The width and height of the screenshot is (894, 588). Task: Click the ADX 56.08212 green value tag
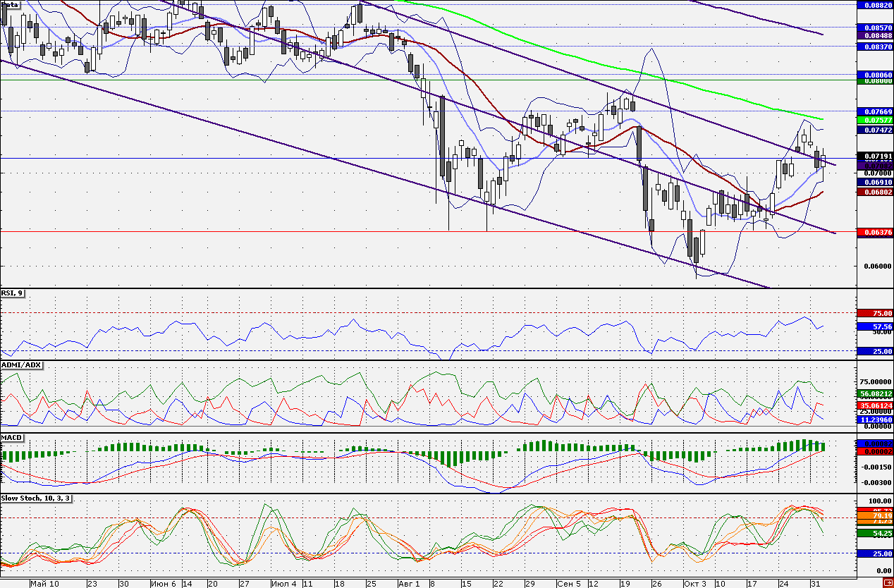(x=874, y=393)
